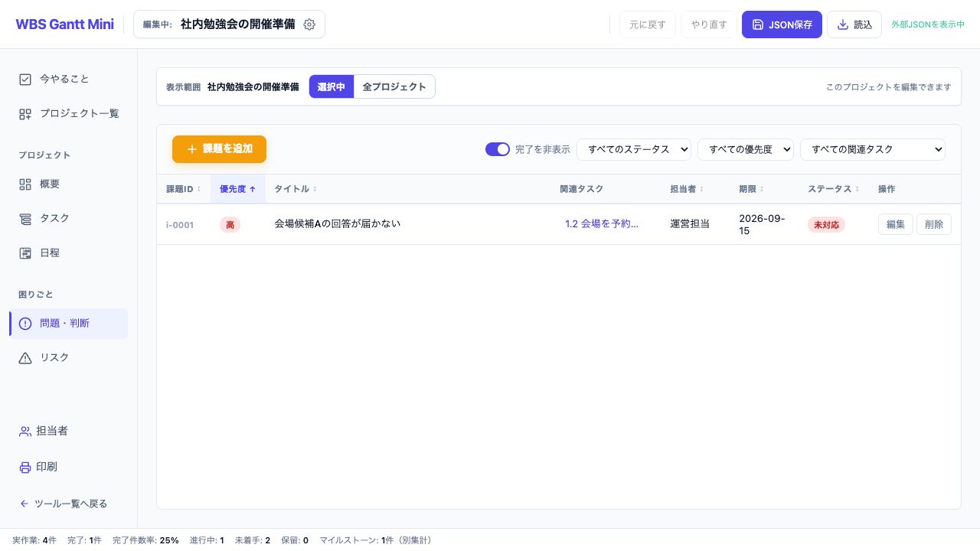Screen dimensions: 980x551
Task: Click the タスク list icon
Action: tap(25, 218)
